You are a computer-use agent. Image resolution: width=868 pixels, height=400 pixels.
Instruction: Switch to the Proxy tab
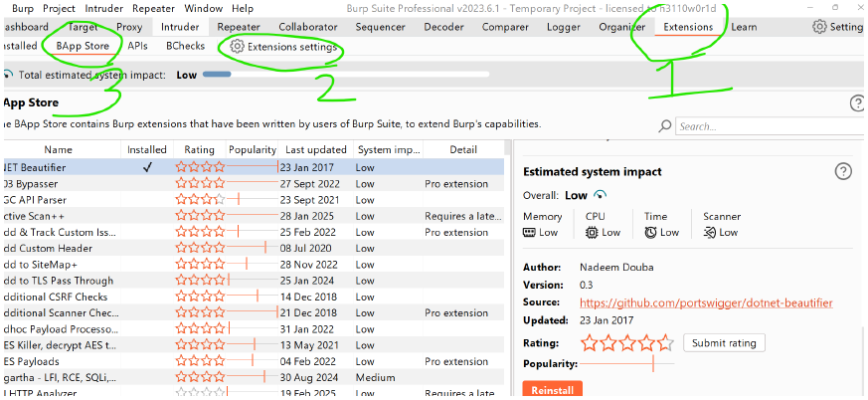129,27
